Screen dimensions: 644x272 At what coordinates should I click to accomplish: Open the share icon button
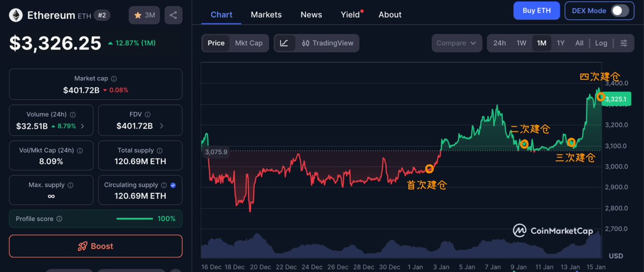pos(173,15)
